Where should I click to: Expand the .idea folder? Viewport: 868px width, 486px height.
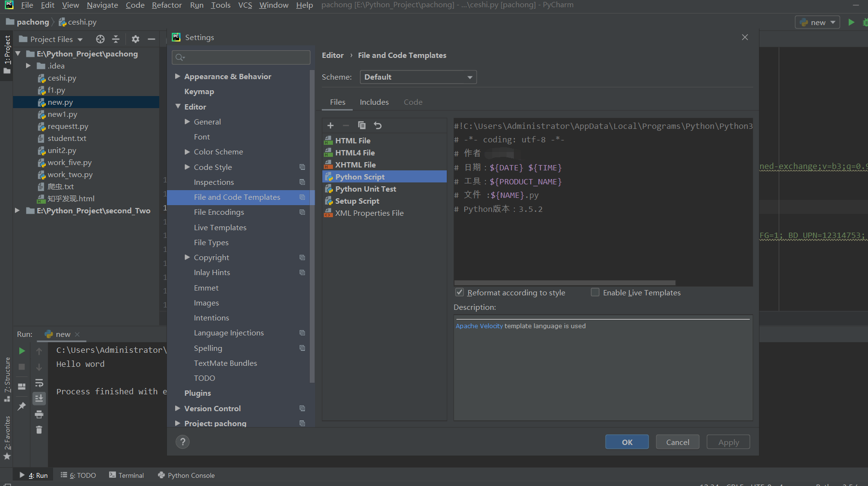28,66
